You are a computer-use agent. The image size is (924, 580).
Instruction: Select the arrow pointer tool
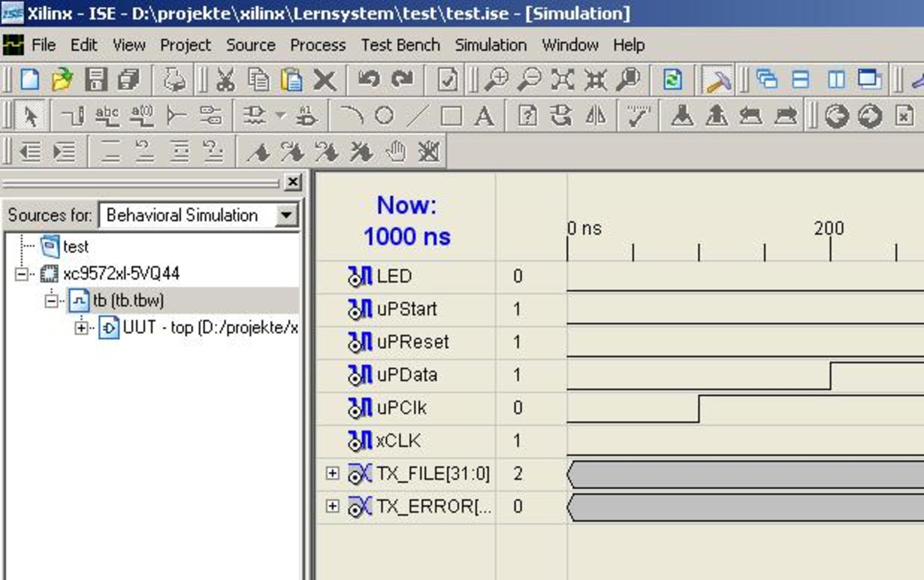coord(30,116)
